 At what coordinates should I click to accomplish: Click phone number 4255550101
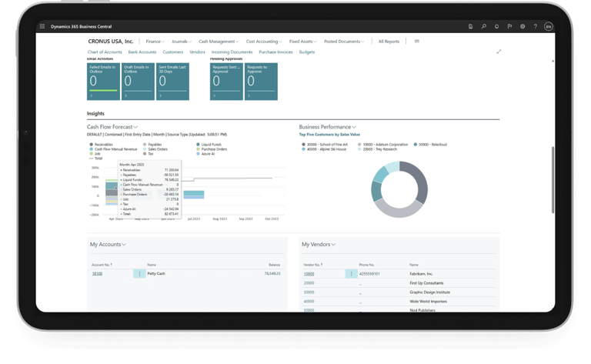click(x=369, y=274)
